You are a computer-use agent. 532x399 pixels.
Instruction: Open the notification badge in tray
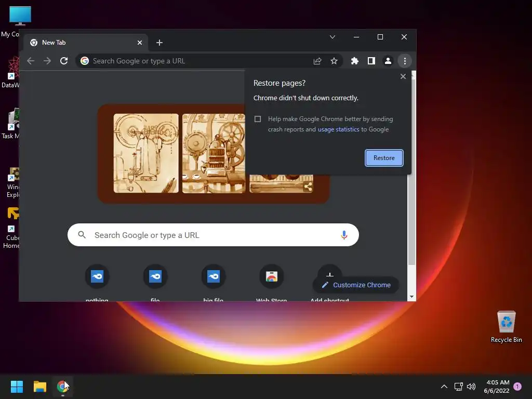tap(517, 387)
